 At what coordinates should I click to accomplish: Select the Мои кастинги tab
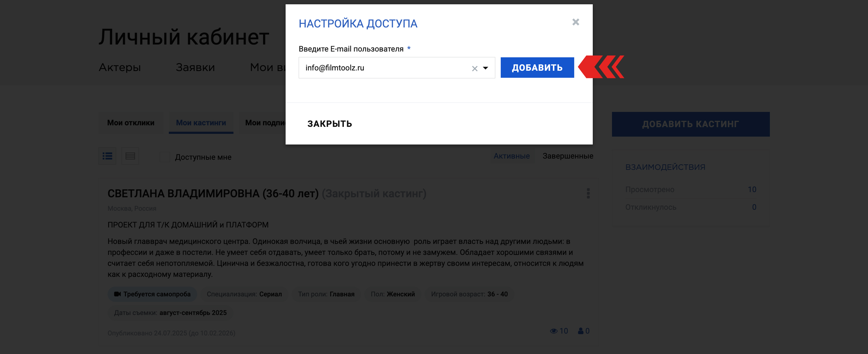[x=201, y=123]
